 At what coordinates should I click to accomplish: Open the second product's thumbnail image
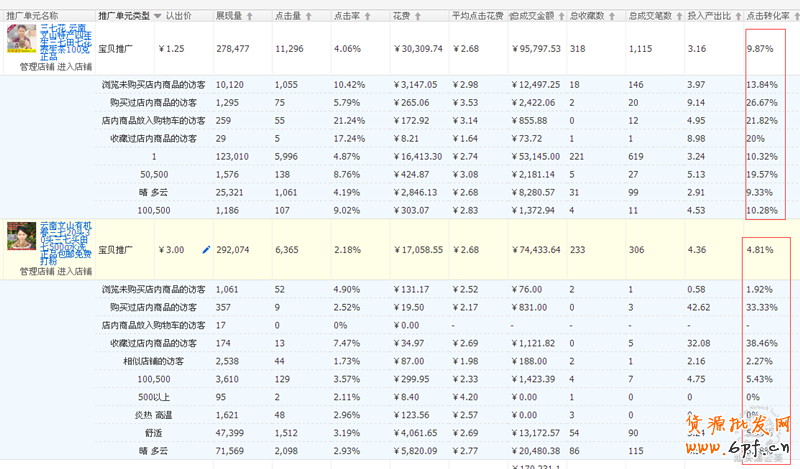(21, 238)
